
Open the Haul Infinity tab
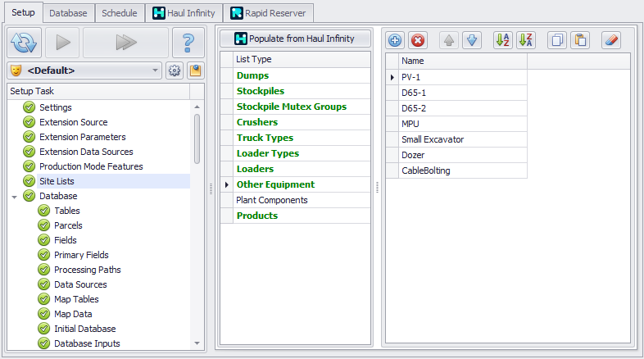pos(184,13)
